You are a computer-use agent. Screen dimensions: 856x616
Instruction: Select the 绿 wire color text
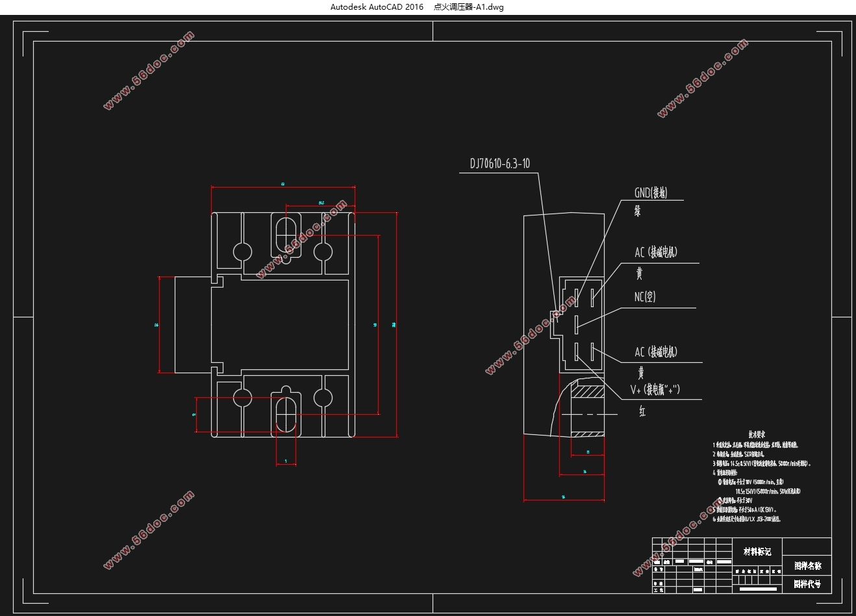(x=638, y=211)
